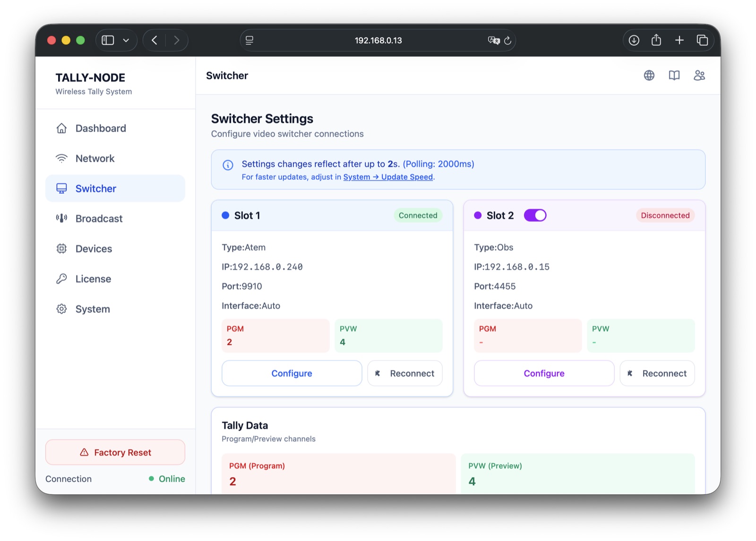Click Slot 2 Interface:Auto text
Image resolution: width=756 pixels, height=541 pixels.
[x=503, y=306]
